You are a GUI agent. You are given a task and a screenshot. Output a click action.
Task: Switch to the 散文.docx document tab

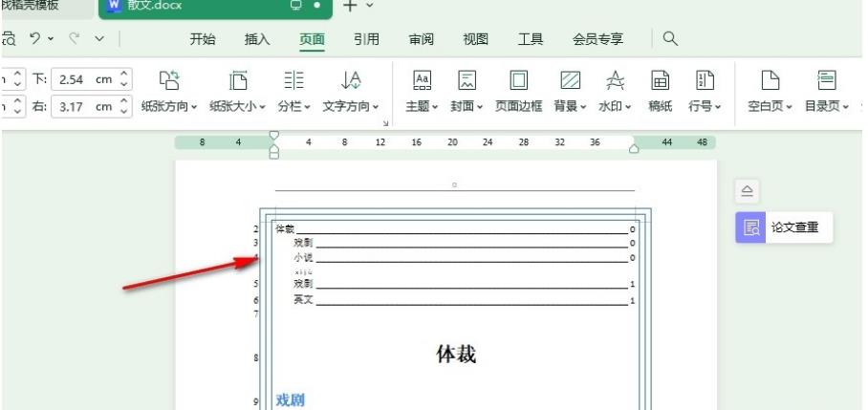click(215, 8)
